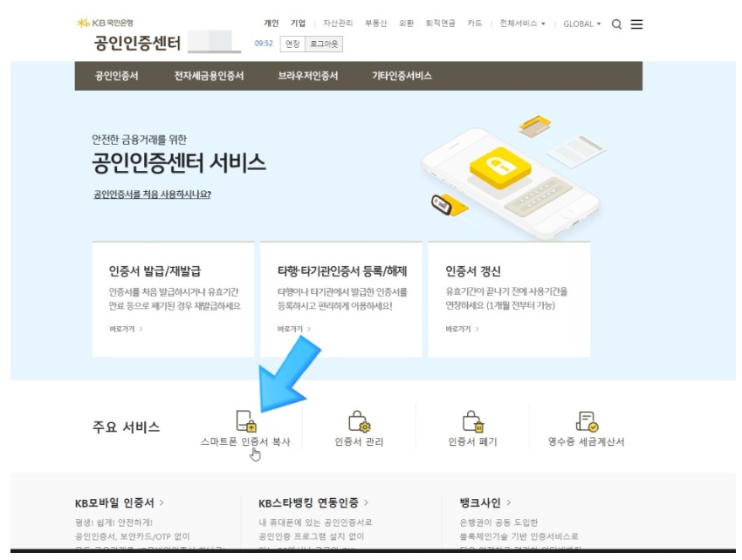Viewport: 742px width, 560px height.
Task: Click 바로가기 under 인증서 발급/재발급
Action: (126, 329)
